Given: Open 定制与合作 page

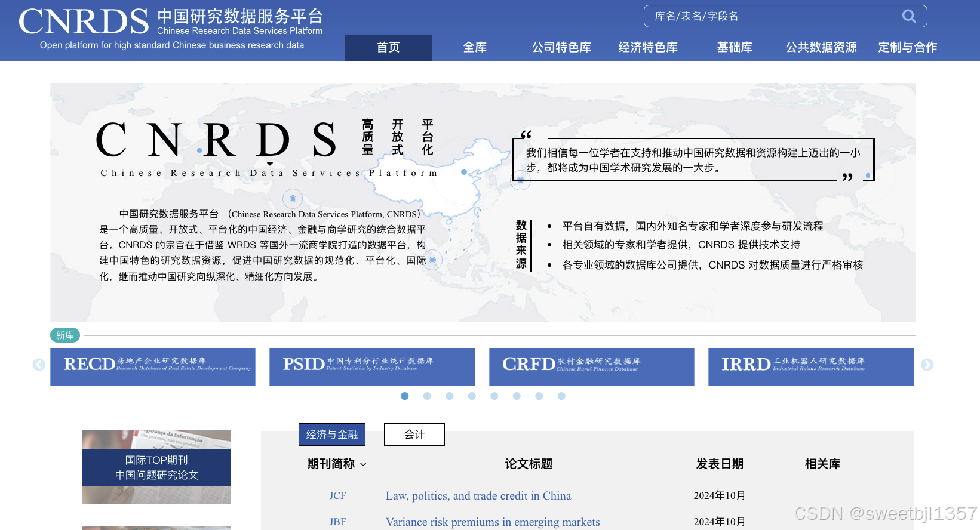Looking at the screenshot, I should [x=908, y=47].
